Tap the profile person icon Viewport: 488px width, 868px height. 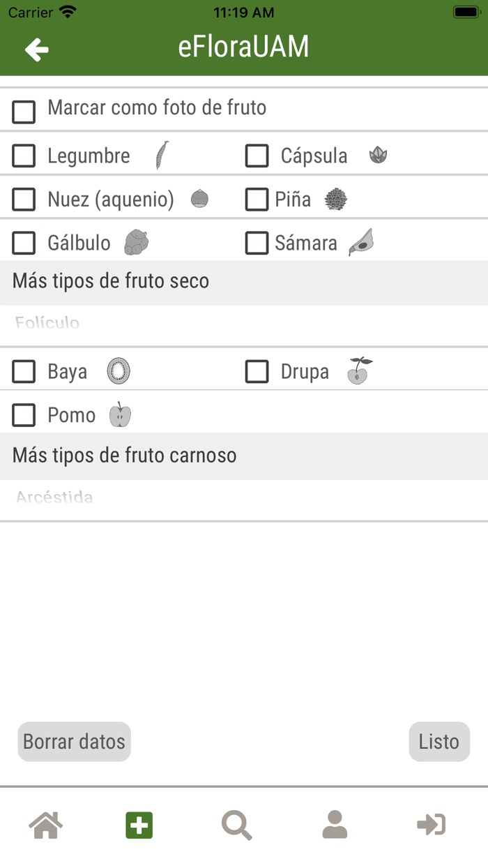coord(335,824)
